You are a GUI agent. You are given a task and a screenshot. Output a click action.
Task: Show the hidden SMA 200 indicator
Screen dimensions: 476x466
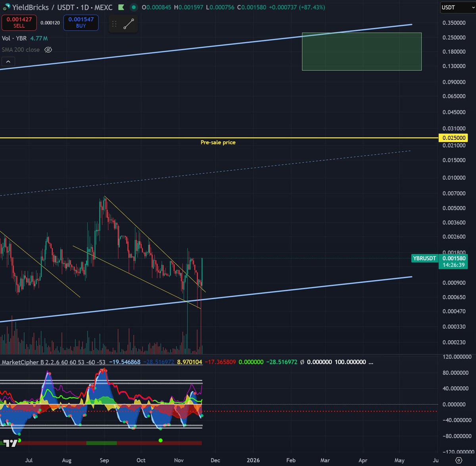pyautogui.click(x=48, y=50)
